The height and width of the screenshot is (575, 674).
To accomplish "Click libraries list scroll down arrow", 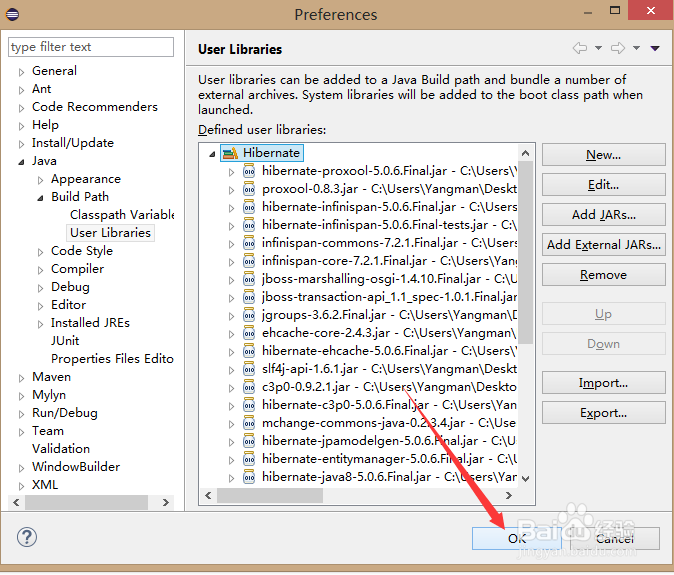I will coord(525,478).
